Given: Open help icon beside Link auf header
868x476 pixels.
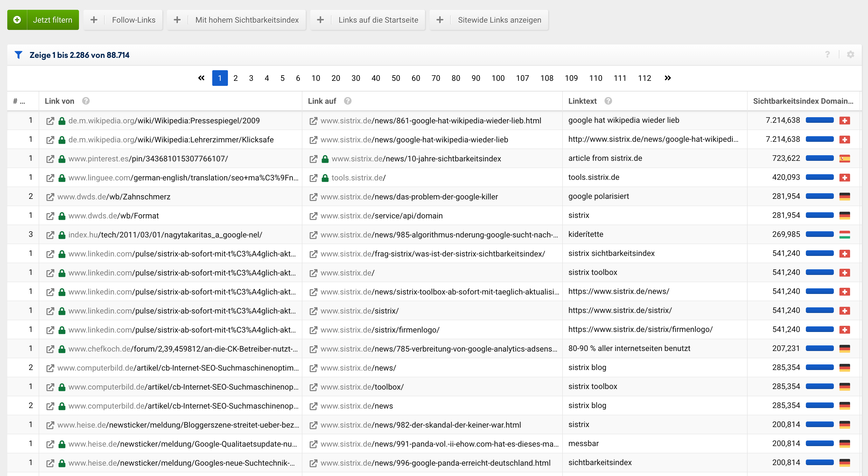Looking at the screenshot, I should click(x=347, y=101).
